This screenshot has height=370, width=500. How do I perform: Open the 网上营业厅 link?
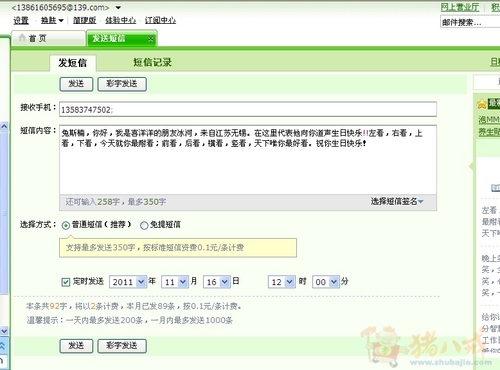pos(460,7)
